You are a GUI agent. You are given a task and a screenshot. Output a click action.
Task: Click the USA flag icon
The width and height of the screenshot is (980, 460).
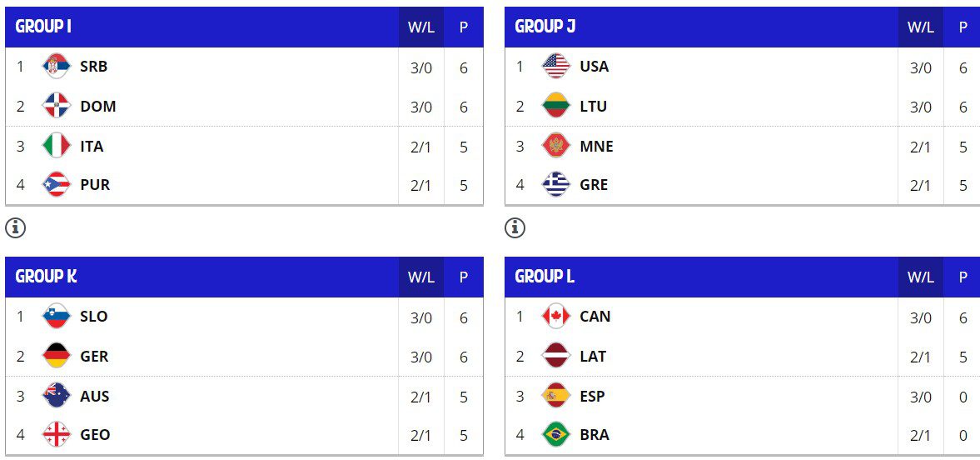556,67
